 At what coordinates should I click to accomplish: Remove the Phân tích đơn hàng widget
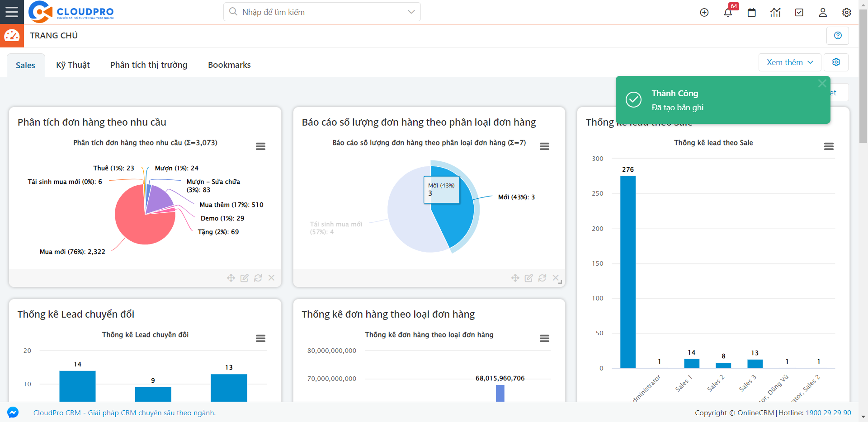coord(271,278)
